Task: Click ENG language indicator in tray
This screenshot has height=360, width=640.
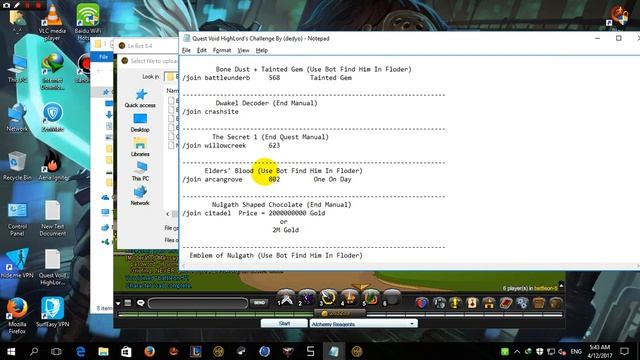Action: [x=576, y=351]
